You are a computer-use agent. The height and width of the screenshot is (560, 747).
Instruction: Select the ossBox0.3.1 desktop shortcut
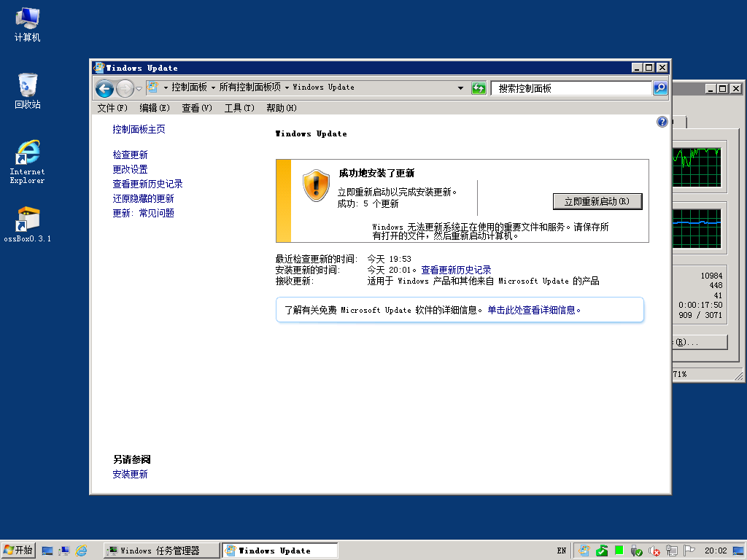coord(27,225)
